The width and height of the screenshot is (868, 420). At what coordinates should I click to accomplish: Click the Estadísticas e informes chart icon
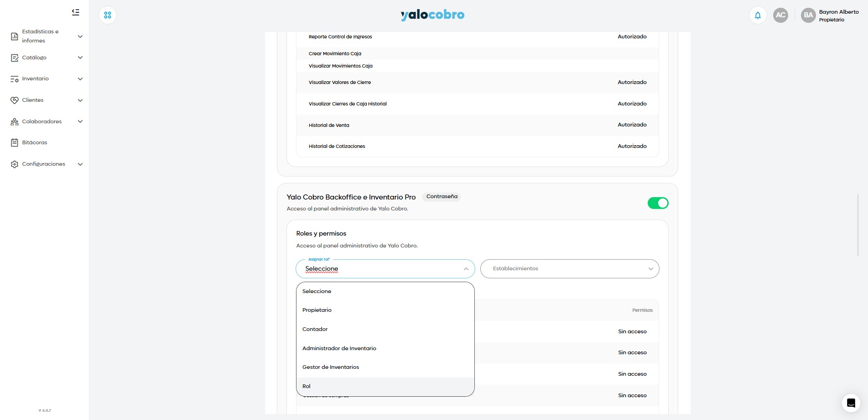15,36
